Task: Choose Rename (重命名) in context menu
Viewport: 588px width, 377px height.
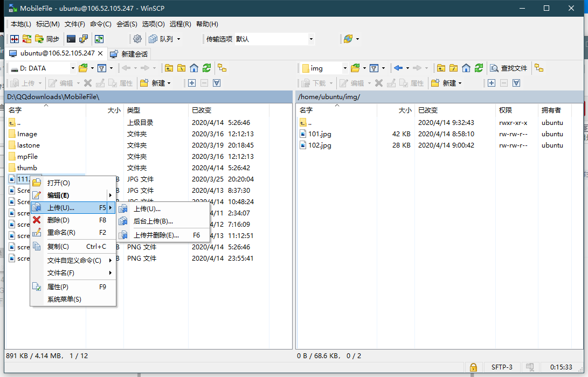Action: click(73, 232)
